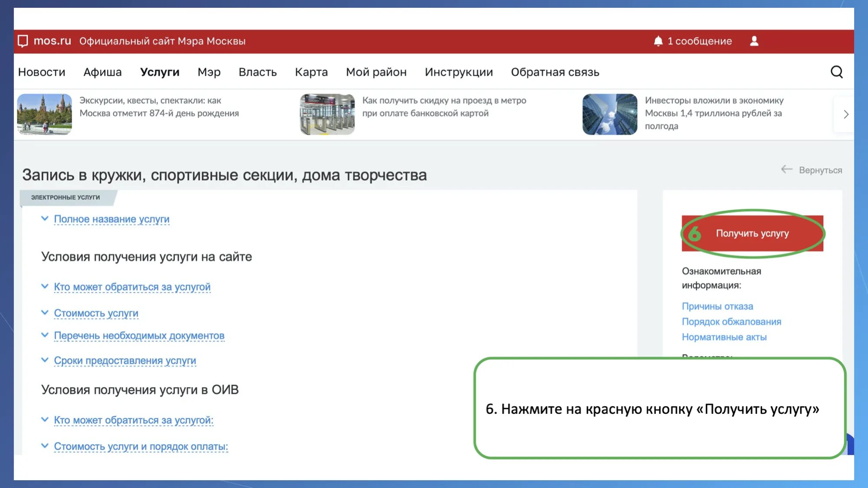Open the Обратная связь menu item
Viewport: 868px width, 488px height.
(555, 72)
